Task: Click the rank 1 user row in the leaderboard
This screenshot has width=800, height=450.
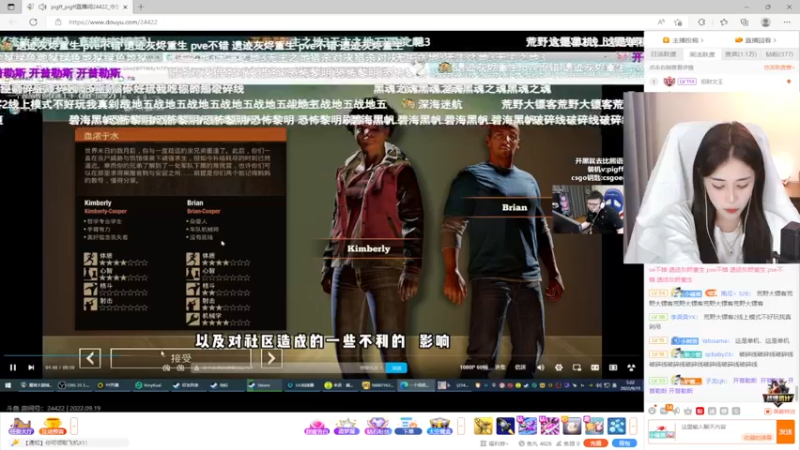Action: (721, 82)
